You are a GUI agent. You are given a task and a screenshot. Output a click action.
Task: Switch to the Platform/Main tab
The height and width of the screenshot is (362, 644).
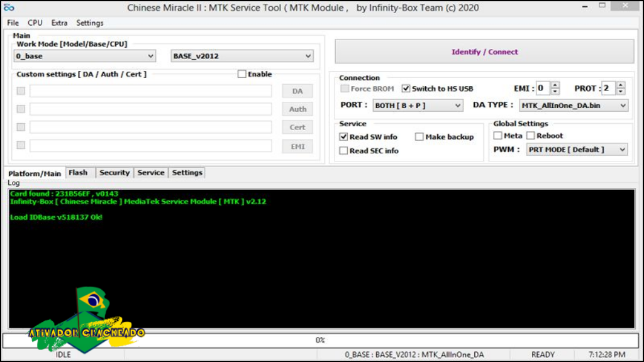point(35,173)
